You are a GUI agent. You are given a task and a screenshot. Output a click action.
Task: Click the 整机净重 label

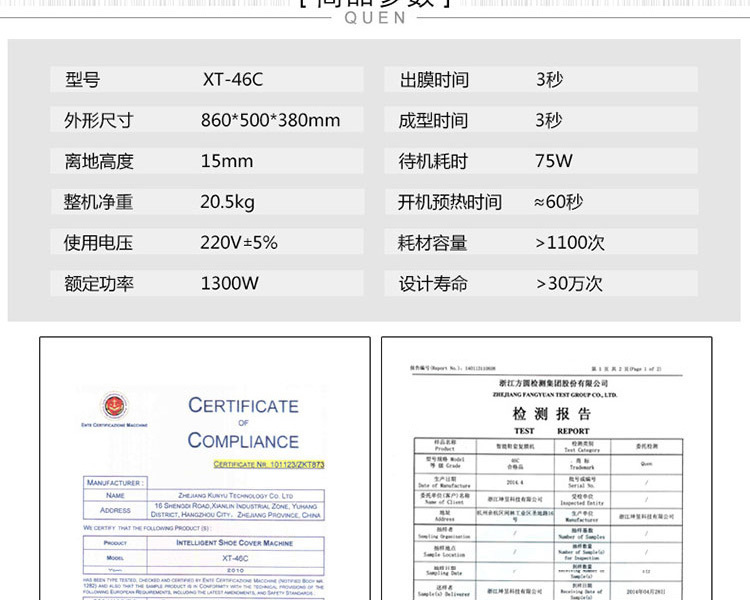(x=99, y=202)
